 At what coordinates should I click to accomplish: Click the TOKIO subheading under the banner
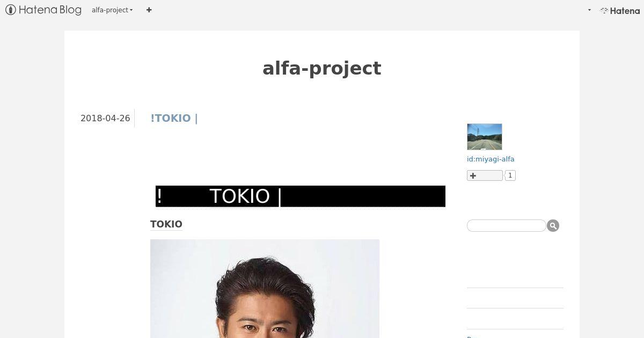tap(166, 224)
